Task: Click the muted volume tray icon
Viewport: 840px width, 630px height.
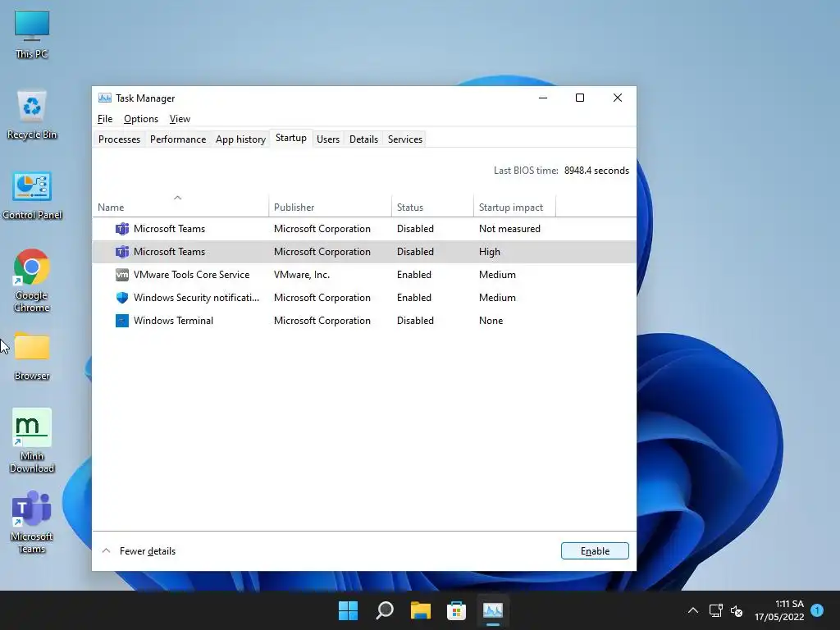Action: click(x=737, y=610)
